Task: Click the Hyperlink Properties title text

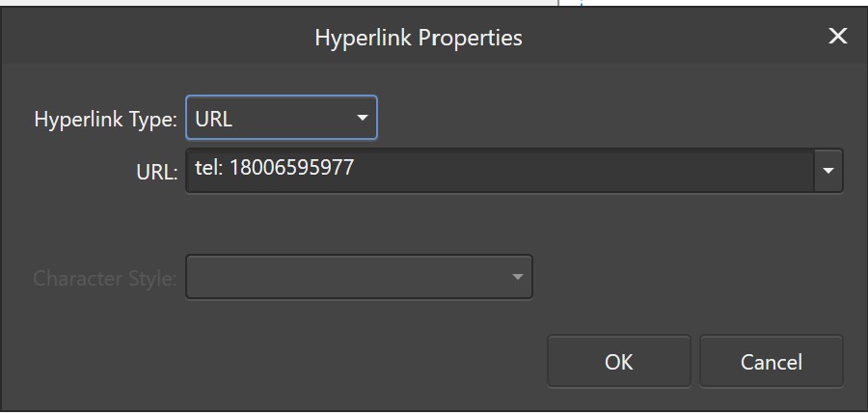Action: 419,39
